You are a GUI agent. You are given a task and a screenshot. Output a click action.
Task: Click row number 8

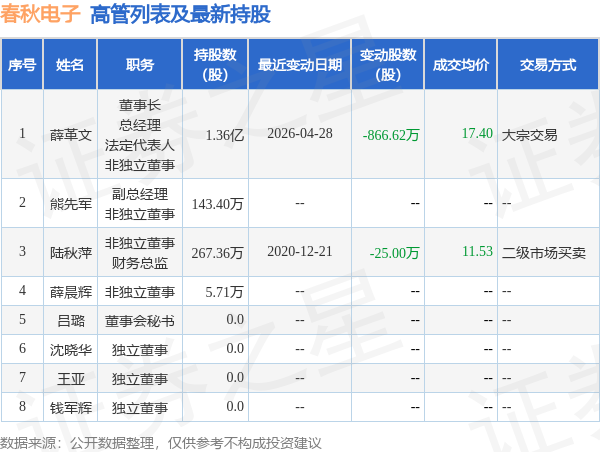tap(22, 406)
